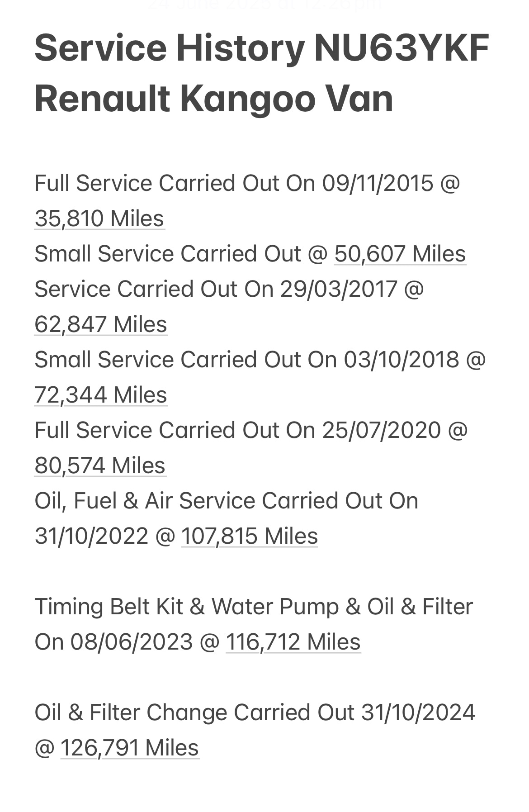The height and width of the screenshot is (812, 529).
Task: Tap the underlined 35,810 Miles link
Action: tap(99, 218)
